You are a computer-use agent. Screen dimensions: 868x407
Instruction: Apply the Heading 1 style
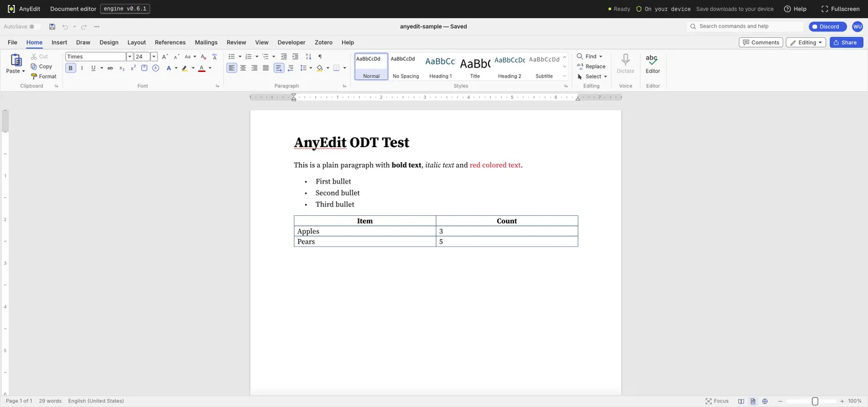pos(440,66)
